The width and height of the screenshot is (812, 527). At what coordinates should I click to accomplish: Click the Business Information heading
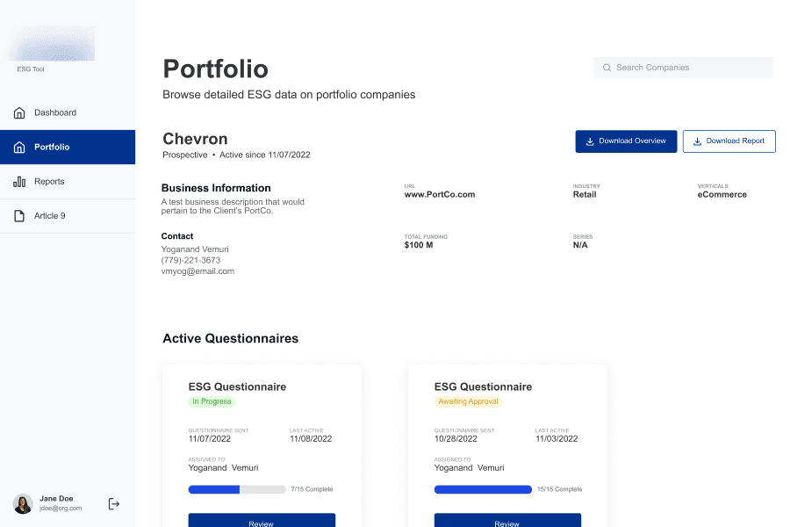click(216, 188)
